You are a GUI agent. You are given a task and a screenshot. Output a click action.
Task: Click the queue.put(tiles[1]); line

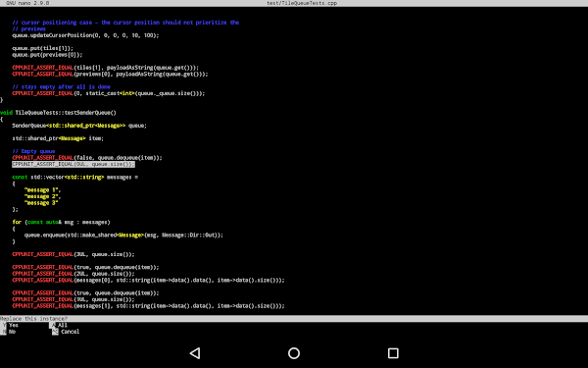click(x=43, y=48)
